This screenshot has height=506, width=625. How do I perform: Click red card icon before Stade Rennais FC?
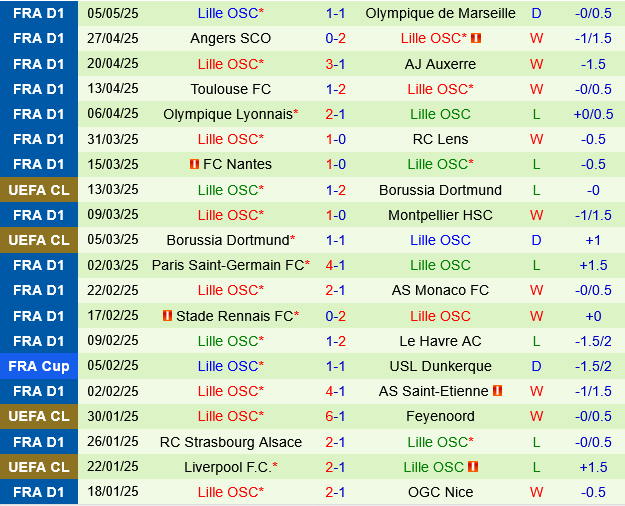[x=167, y=316]
